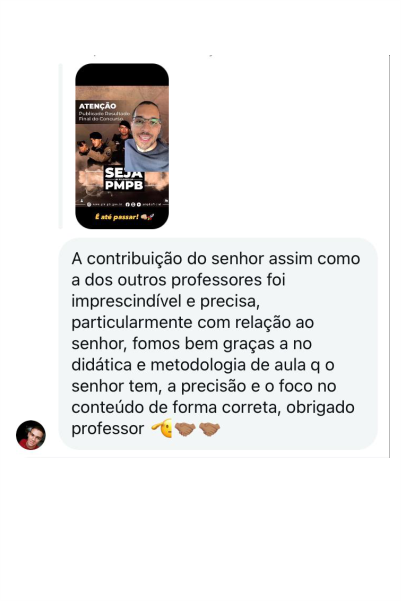Viewport: 401px width, 601px height.
Task: Tap the Instagram icon in story footer
Action: (133, 205)
